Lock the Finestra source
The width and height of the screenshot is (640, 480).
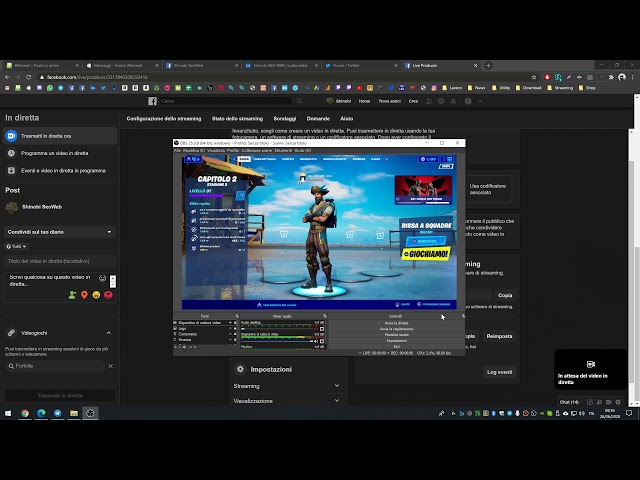tap(235, 340)
